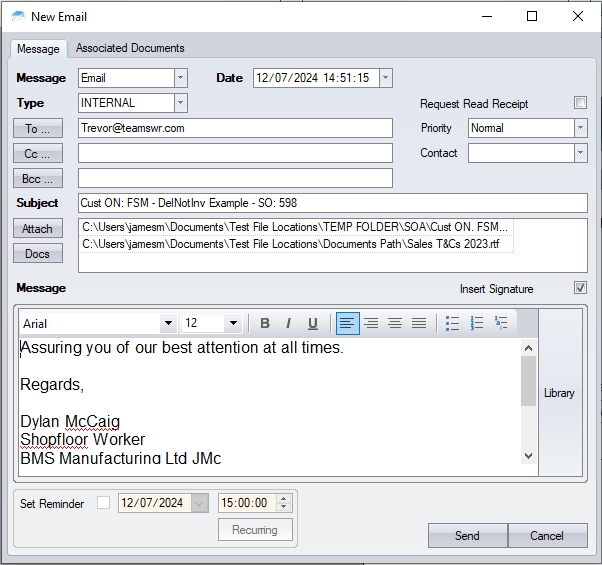Enable Request Read Receipt checkbox
The height and width of the screenshot is (565, 602).
point(580,103)
